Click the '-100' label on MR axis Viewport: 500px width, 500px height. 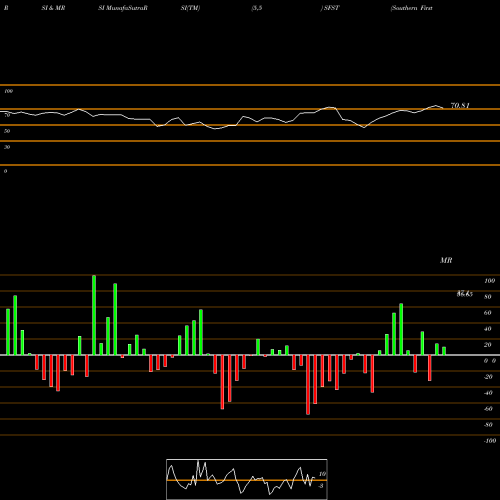(x=489, y=441)
